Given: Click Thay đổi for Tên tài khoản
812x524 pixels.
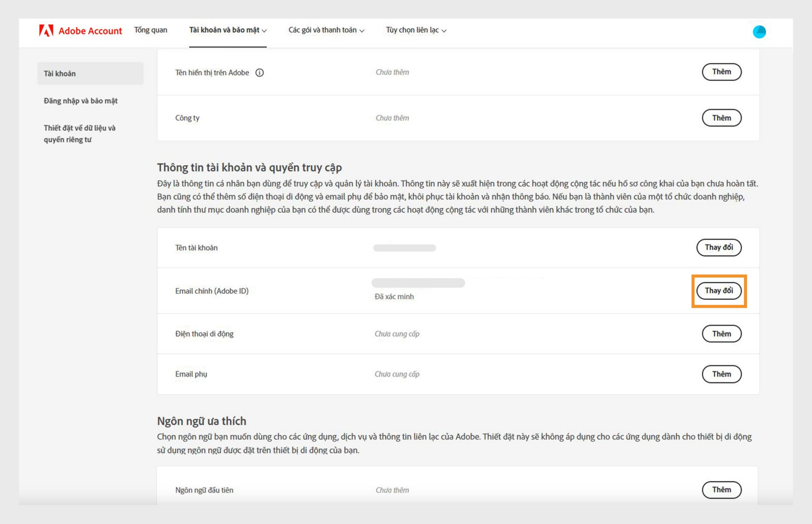Looking at the screenshot, I should click(x=719, y=247).
